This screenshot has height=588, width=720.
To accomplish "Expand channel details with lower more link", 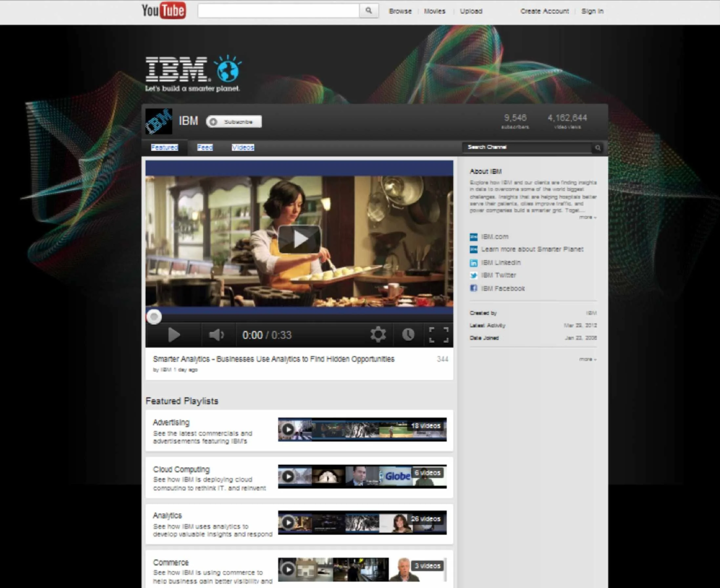I will click(x=587, y=359).
